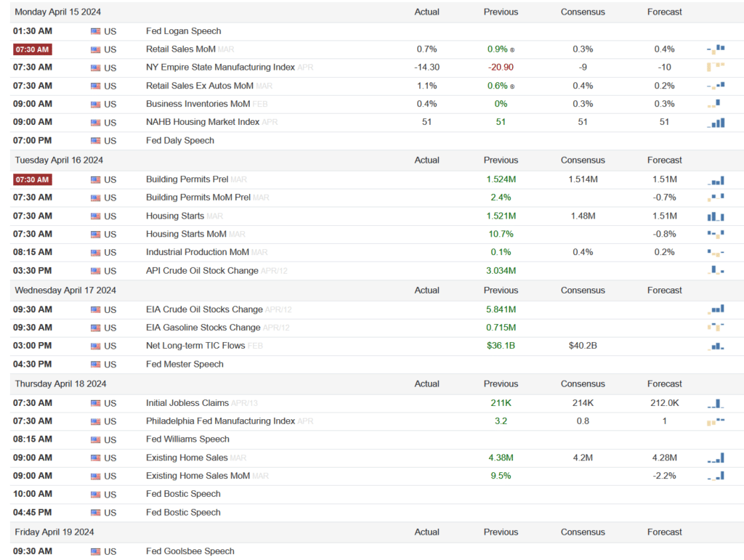
Task: Open mini chart for Net Long-term TIC Flows
Action: (716, 346)
